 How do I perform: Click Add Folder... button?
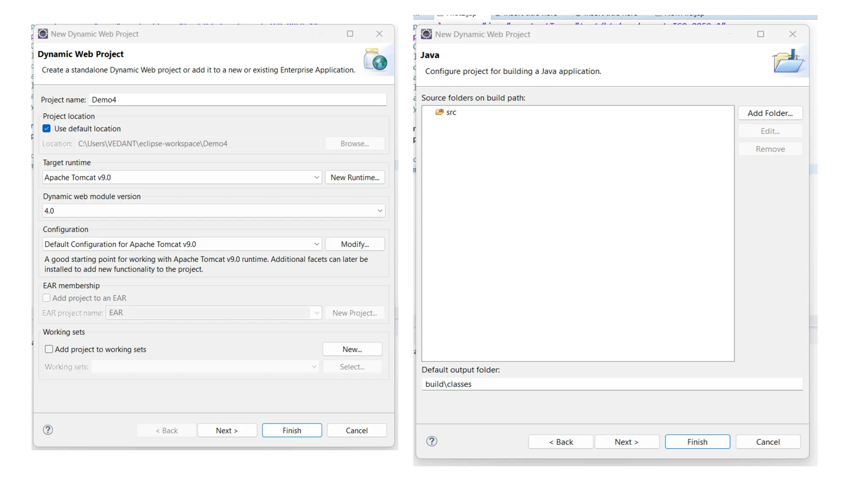click(770, 113)
